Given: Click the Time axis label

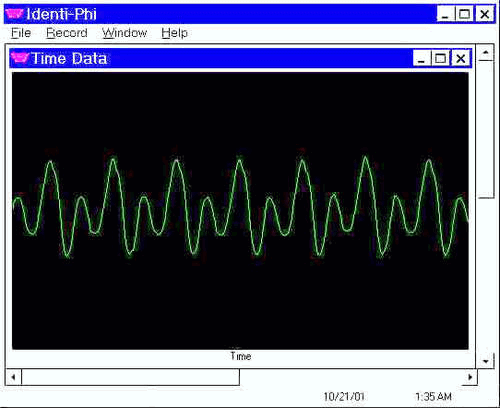Looking at the screenshot, I should (241, 356).
